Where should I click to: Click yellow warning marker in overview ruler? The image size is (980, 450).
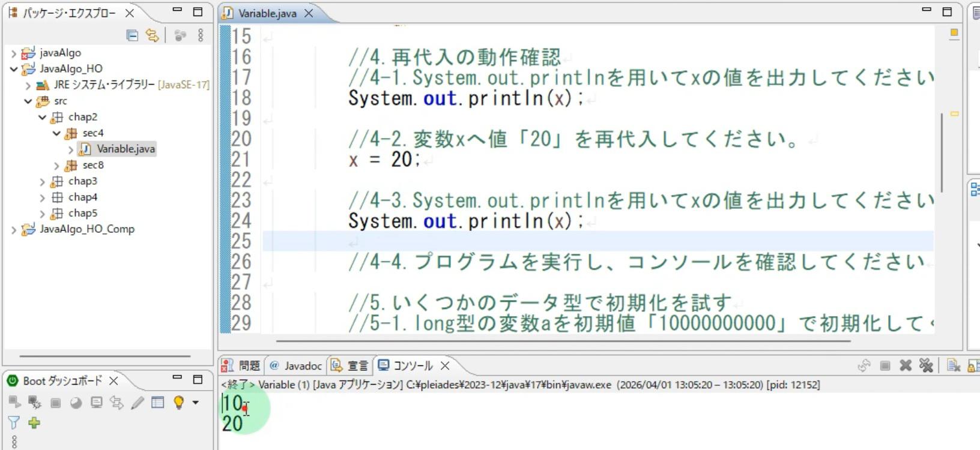coord(954,113)
